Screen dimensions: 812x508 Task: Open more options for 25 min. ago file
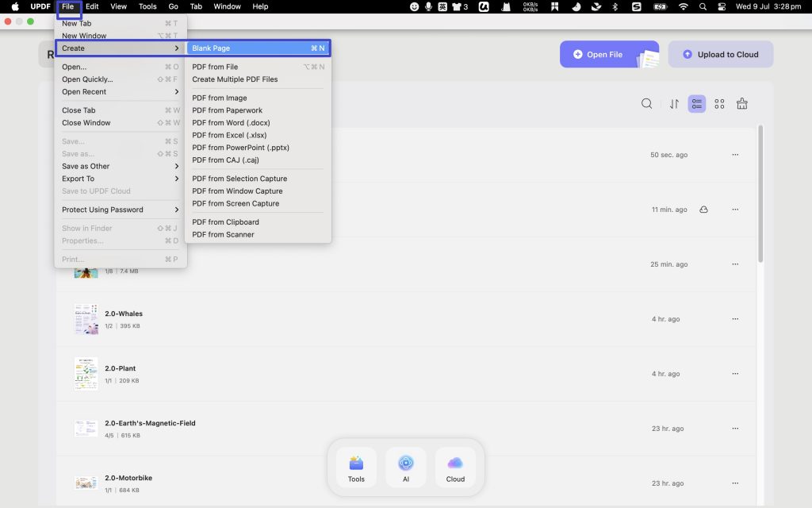coord(735,264)
